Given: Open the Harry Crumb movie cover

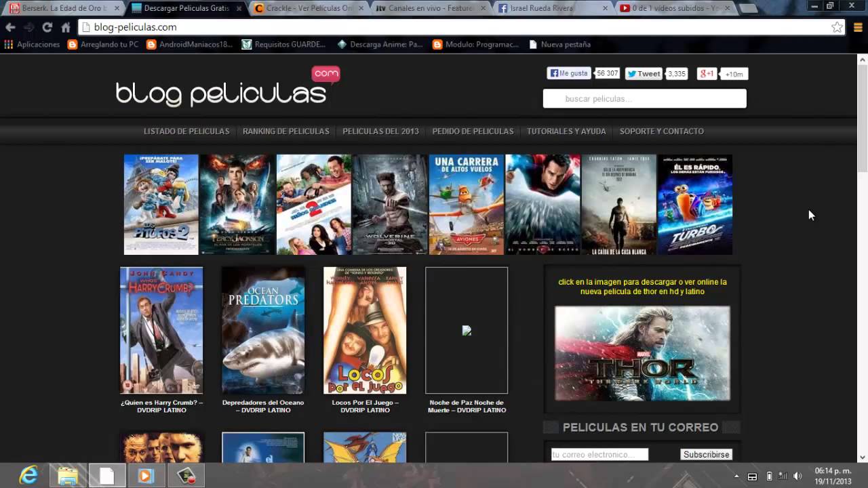Looking at the screenshot, I should 161,330.
